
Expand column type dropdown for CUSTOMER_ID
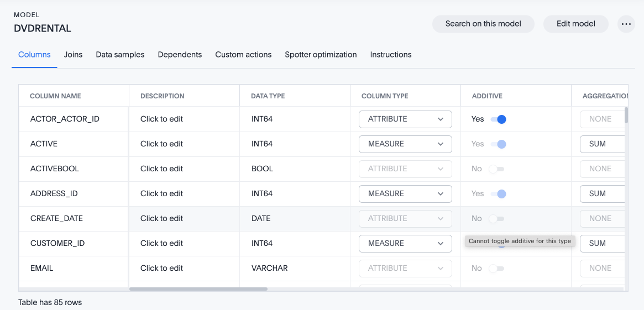tap(405, 244)
